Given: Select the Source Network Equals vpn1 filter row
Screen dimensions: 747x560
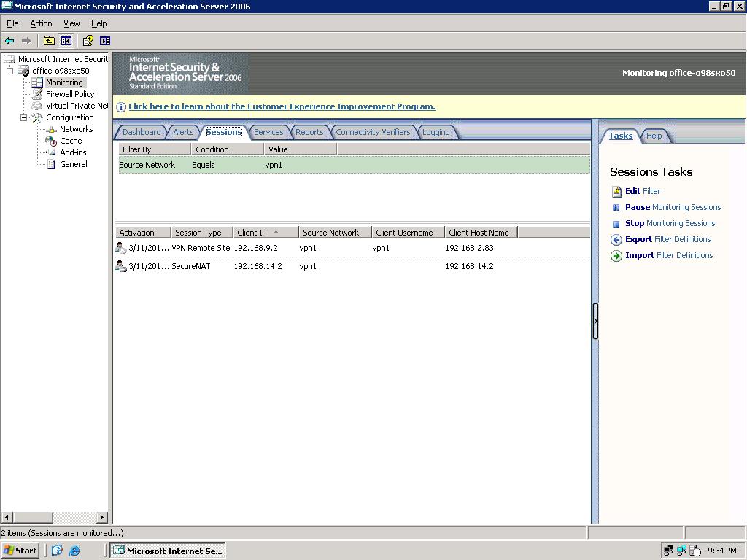Looking at the screenshot, I should [x=354, y=166].
